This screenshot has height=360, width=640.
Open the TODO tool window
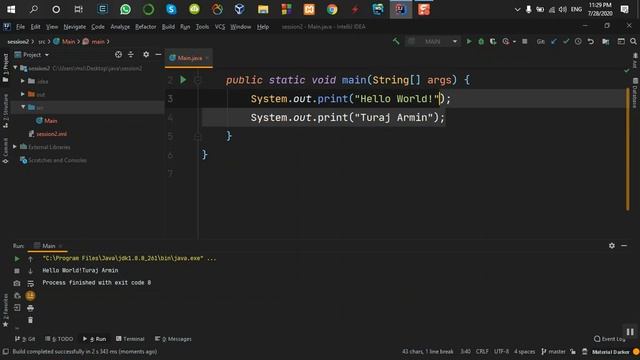[x=59, y=339]
